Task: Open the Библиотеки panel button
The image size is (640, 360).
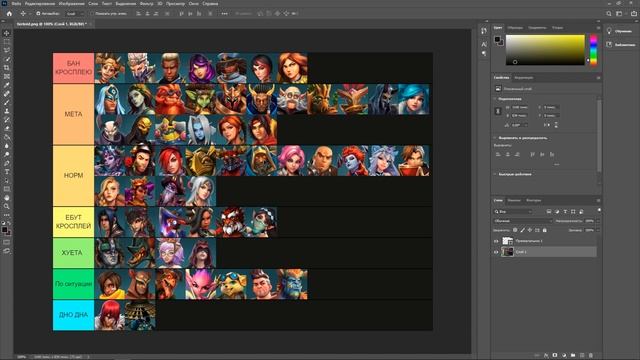Action: pyautogui.click(x=621, y=44)
